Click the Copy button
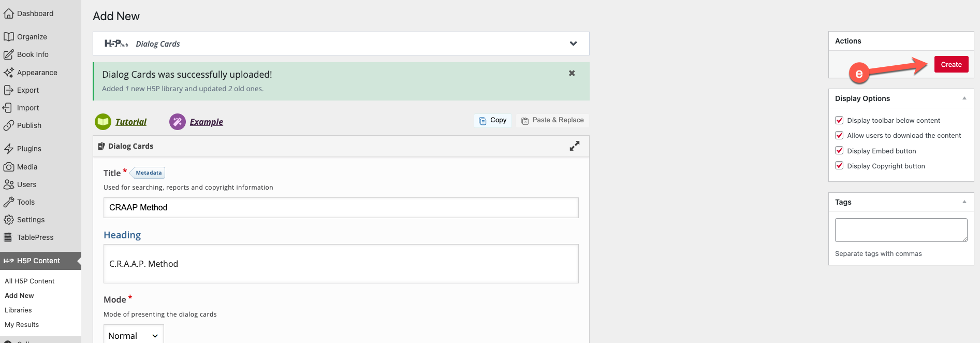The height and width of the screenshot is (343, 980). [x=493, y=120]
